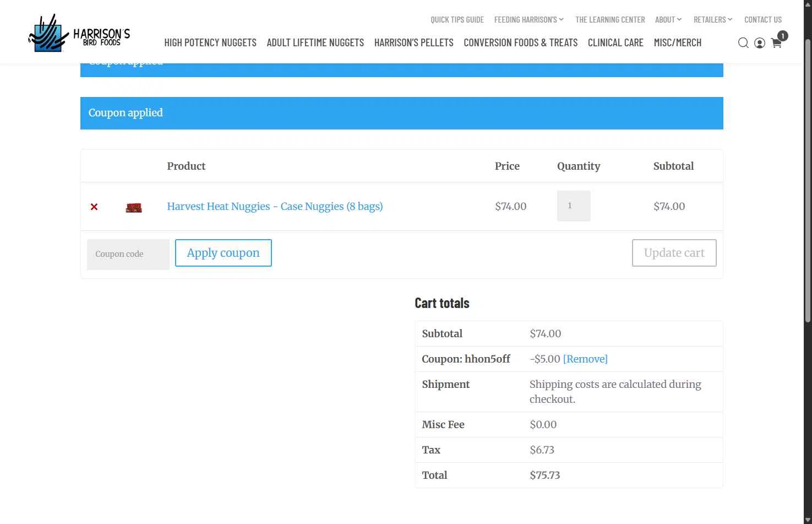The width and height of the screenshot is (812, 524).
Task: Open the search magnifier icon
Action: tap(743, 43)
